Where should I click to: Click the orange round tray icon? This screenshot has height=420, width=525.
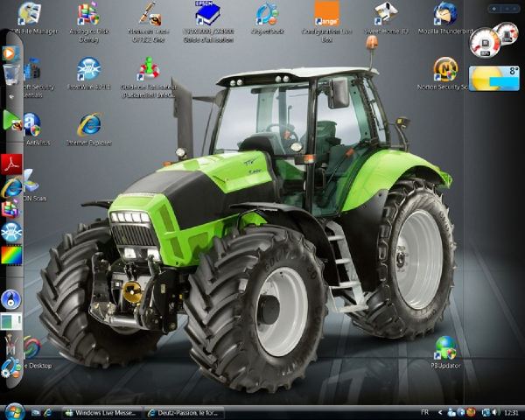(x=471, y=412)
